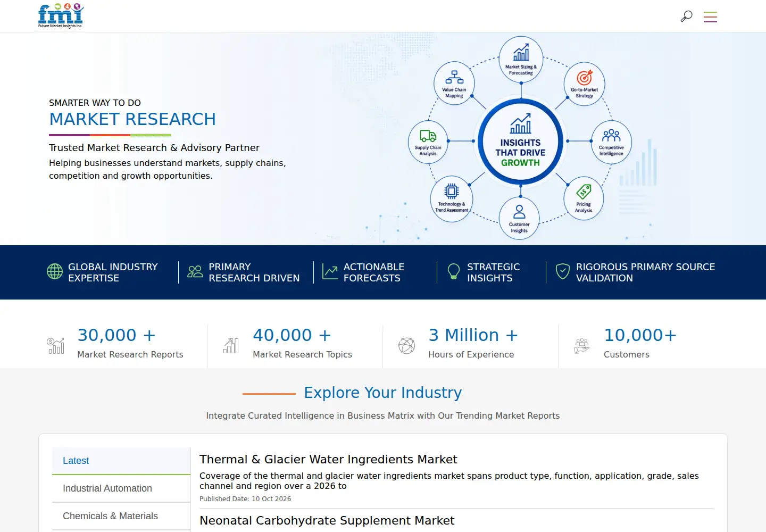Switch to the Chemicals & Materials tab
This screenshot has height=532, width=766.
(121, 516)
